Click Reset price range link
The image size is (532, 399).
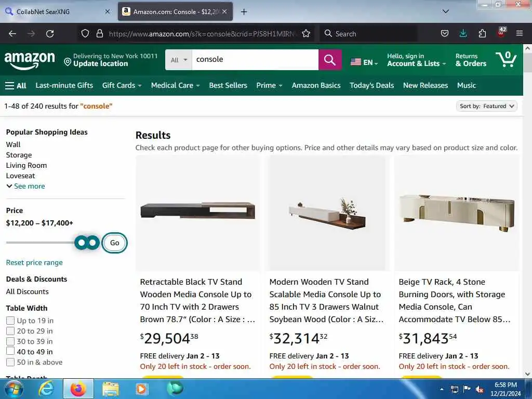[34, 262]
